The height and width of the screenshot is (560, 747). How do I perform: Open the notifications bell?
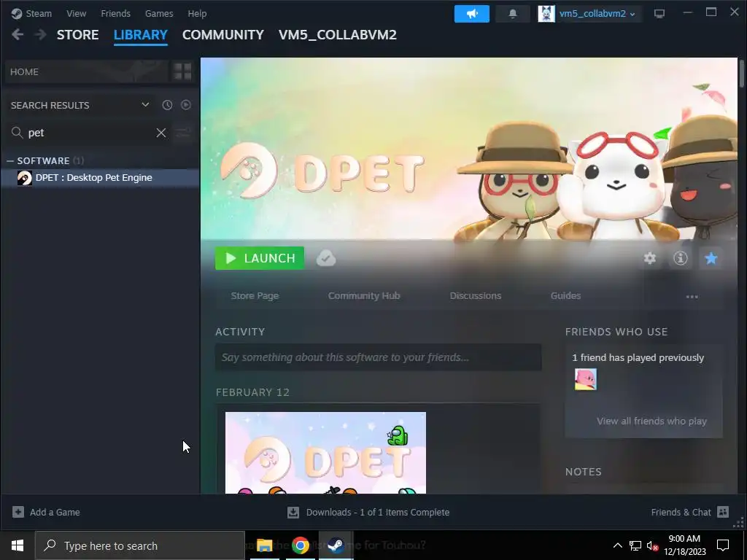pyautogui.click(x=513, y=14)
